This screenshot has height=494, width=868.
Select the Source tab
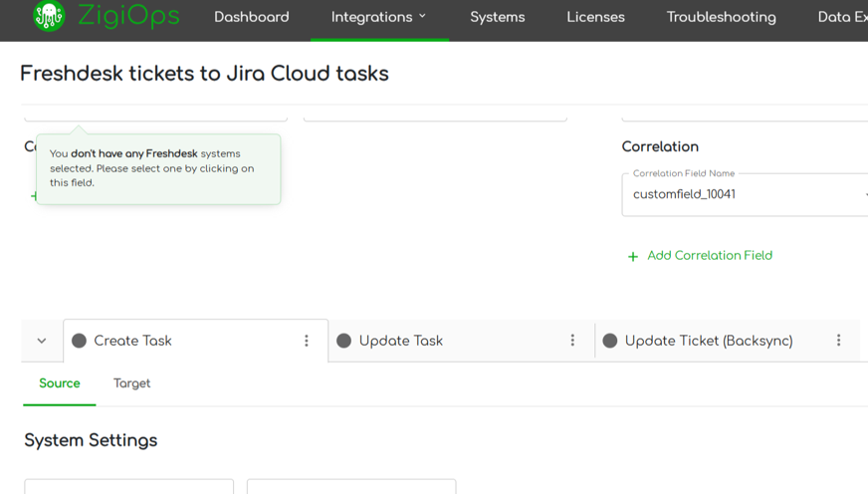tap(59, 383)
